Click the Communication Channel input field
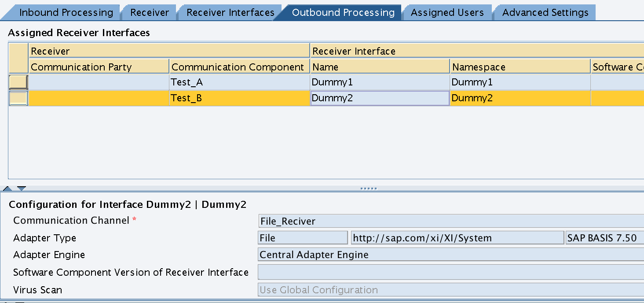The image size is (644, 303). click(x=451, y=221)
